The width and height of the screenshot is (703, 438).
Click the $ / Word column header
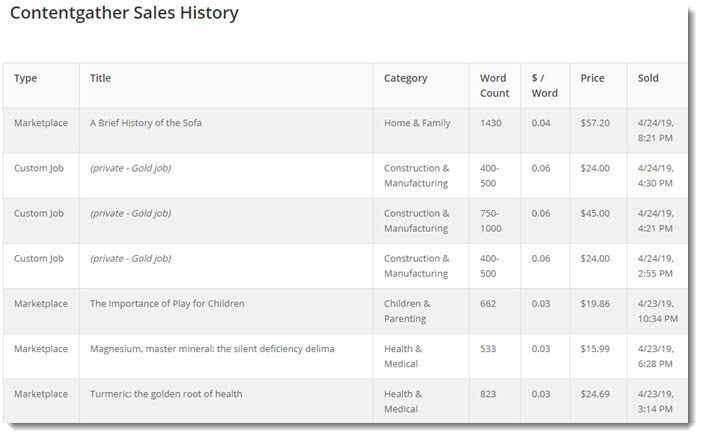click(x=545, y=86)
